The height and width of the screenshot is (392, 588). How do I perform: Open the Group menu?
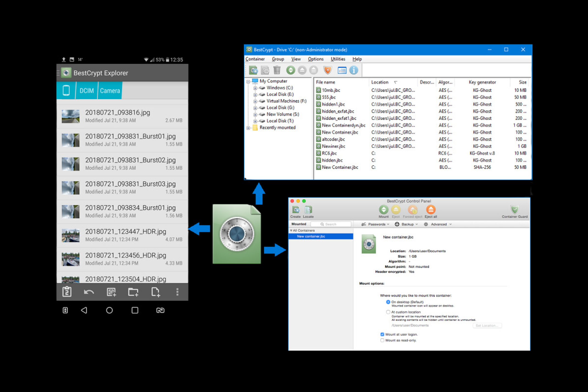(x=278, y=59)
